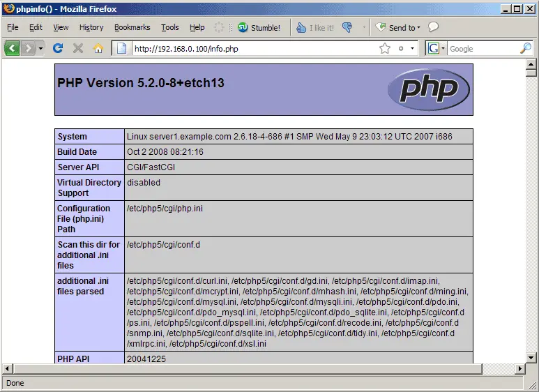Click the Done status bar text
539x392 pixels.
tap(15, 383)
